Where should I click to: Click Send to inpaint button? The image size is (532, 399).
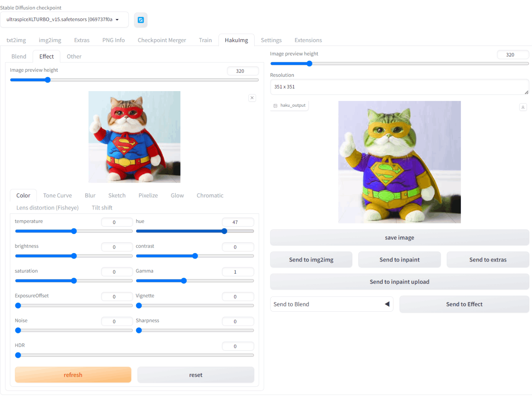[399, 260]
